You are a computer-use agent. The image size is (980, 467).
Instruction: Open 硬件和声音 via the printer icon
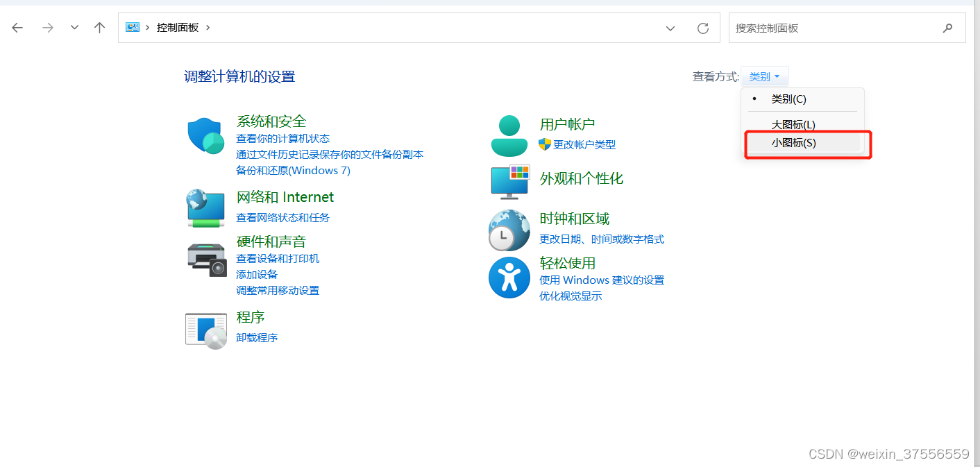[205, 258]
